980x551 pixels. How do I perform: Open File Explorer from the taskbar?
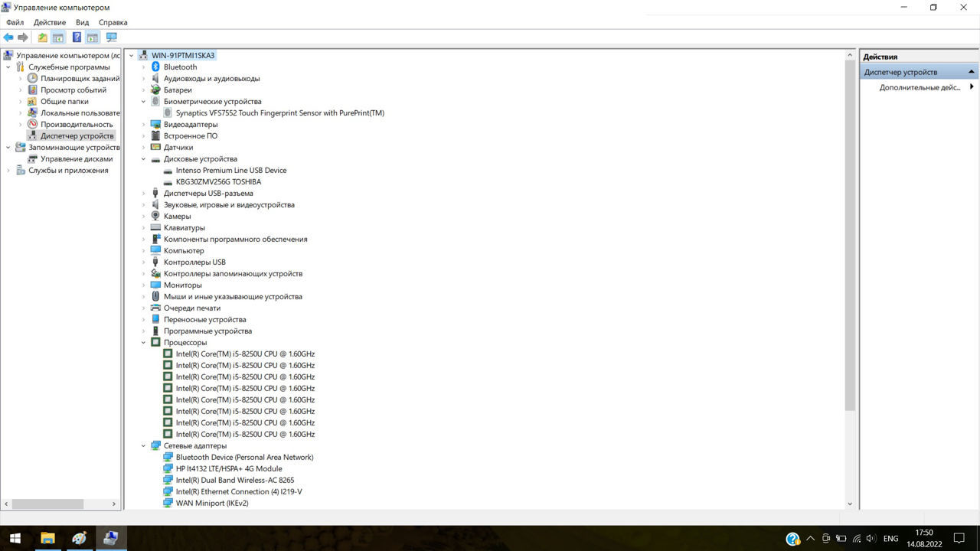(47, 538)
